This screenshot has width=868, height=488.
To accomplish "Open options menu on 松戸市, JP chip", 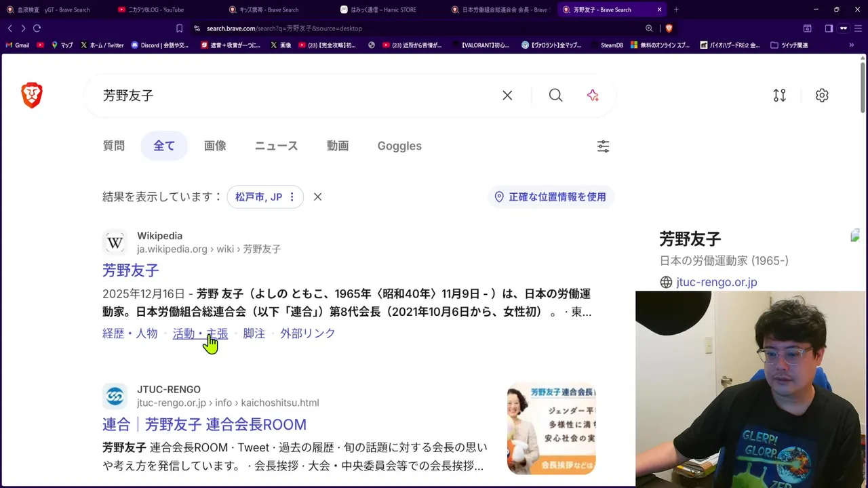I will click(x=292, y=197).
